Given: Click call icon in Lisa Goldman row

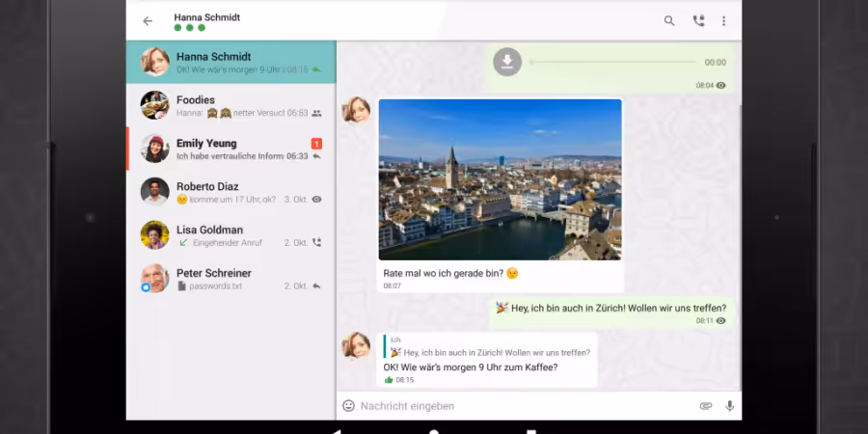Looking at the screenshot, I should (316, 242).
